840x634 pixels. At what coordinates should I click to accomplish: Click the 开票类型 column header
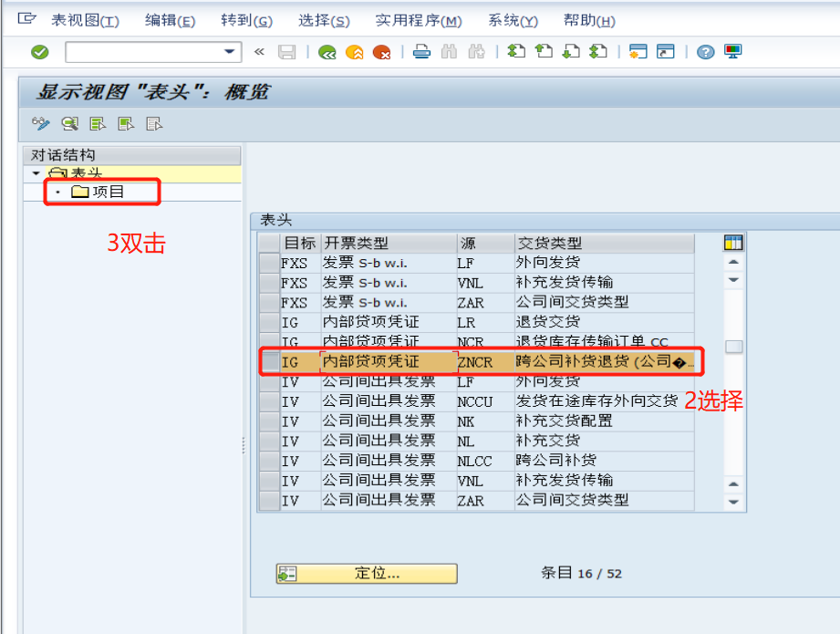pos(389,244)
